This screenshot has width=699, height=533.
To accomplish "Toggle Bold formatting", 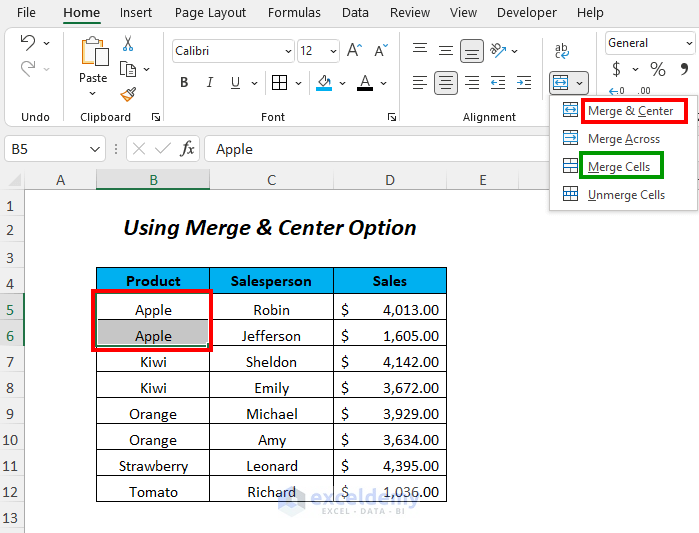I will (184, 83).
